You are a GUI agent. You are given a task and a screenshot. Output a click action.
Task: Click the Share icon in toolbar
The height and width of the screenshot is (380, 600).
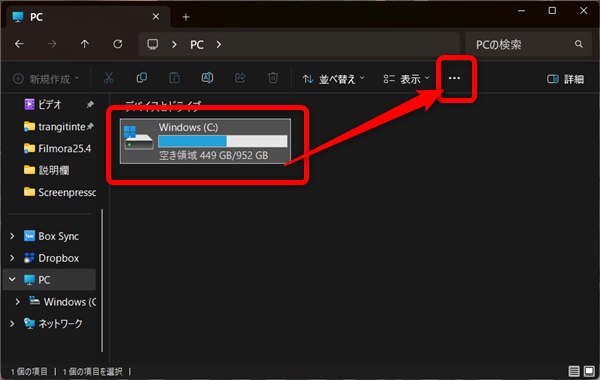click(240, 78)
